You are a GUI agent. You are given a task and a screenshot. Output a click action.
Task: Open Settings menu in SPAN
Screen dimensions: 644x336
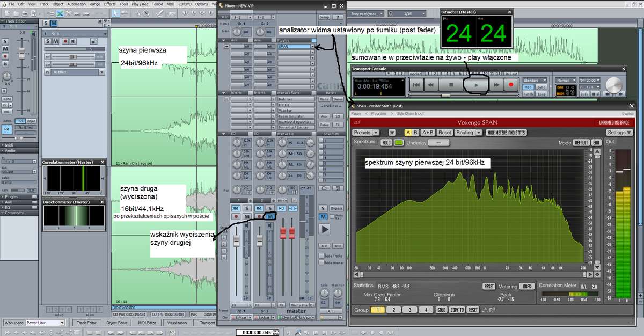coord(619,132)
